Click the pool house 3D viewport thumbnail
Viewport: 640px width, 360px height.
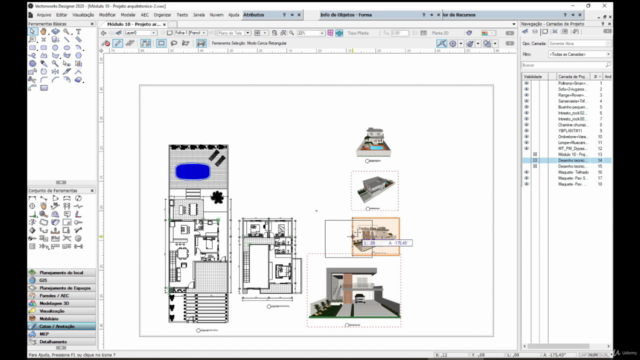tap(373, 142)
